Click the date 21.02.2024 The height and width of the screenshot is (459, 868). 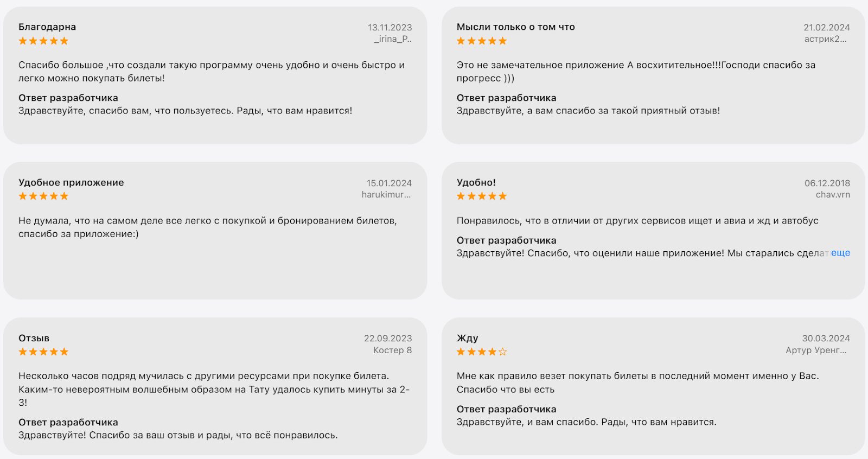coord(826,27)
